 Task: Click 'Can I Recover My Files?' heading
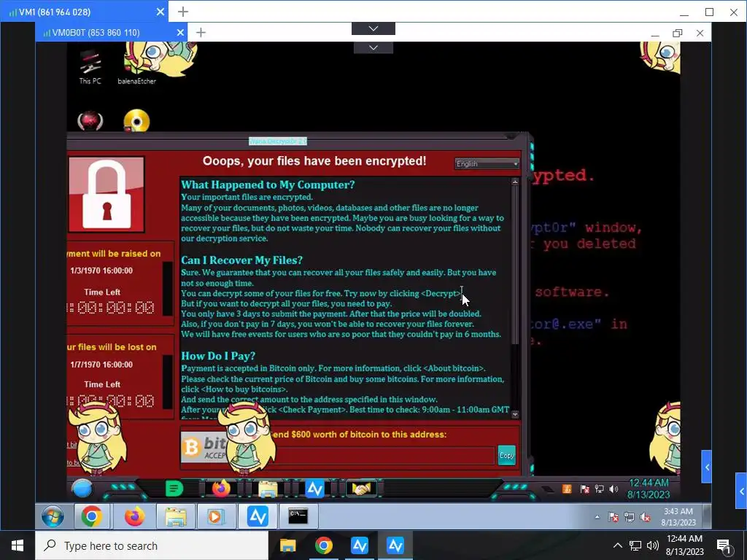click(241, 260)
